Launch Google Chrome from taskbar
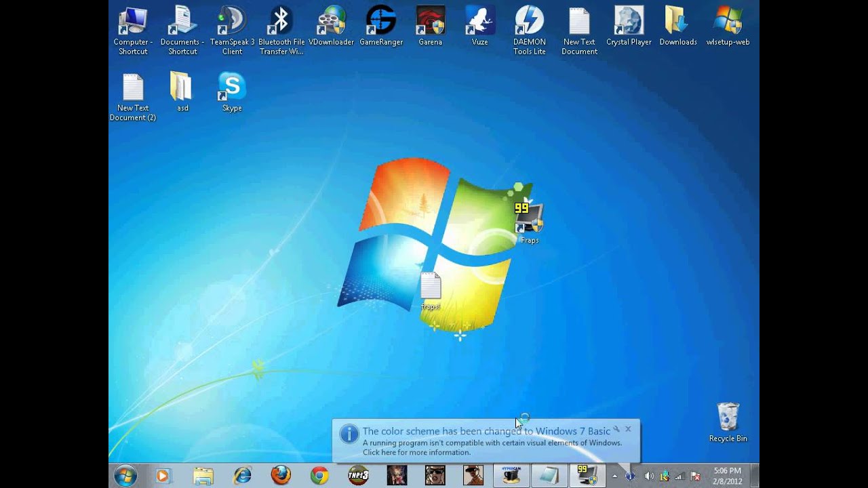868x488 pixels. pos(319,476)
